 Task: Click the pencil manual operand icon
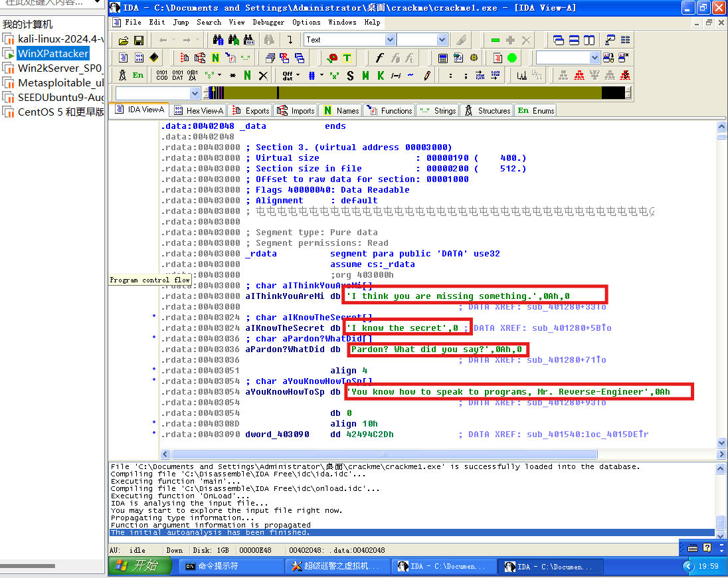coord(426,75)
